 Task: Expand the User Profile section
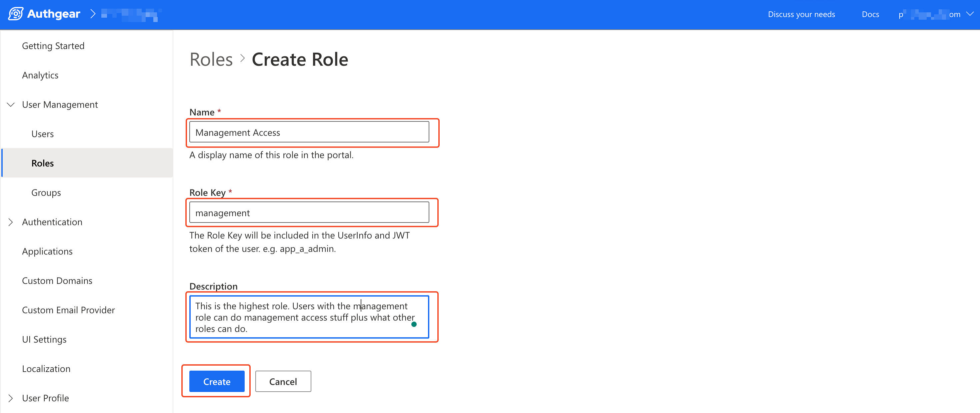pyautogui.click(x=11, y=398)
